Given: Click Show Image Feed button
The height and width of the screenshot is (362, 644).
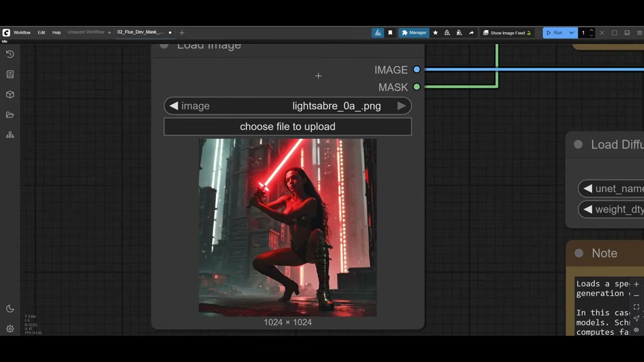Looking at the screenshot, I should tap(507, 33).
